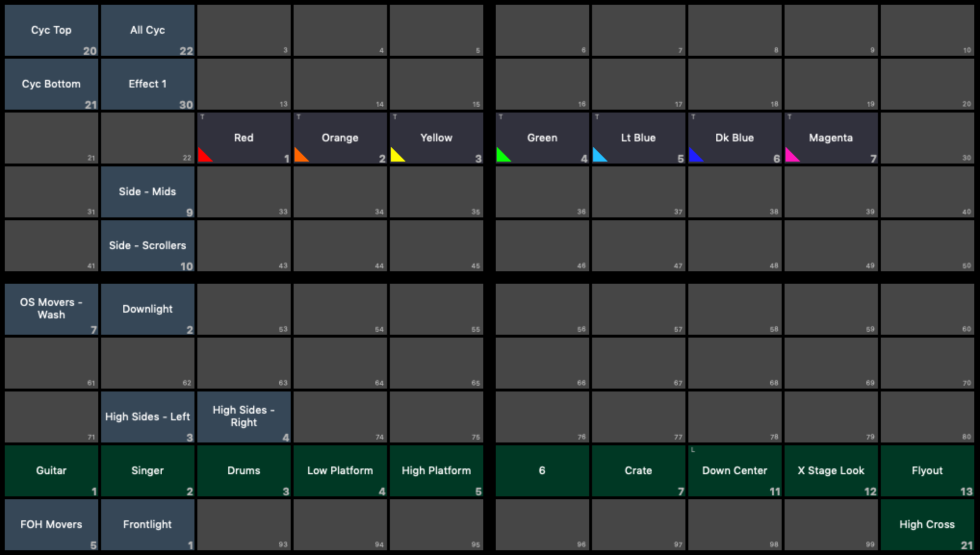
Task: Select High Sides - Right
Action: [x=244, y=417]
